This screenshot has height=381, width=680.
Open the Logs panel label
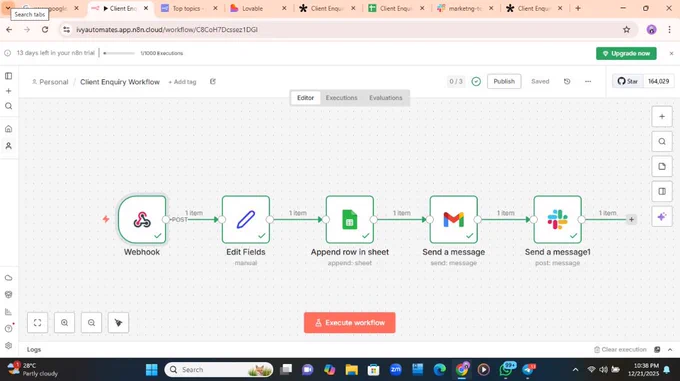click(x=34, y=349)
